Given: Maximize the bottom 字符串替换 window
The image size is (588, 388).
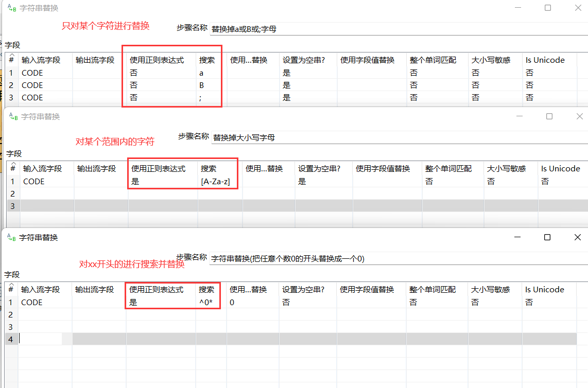Looking at the screenshot, I should (x=547, y=237).
